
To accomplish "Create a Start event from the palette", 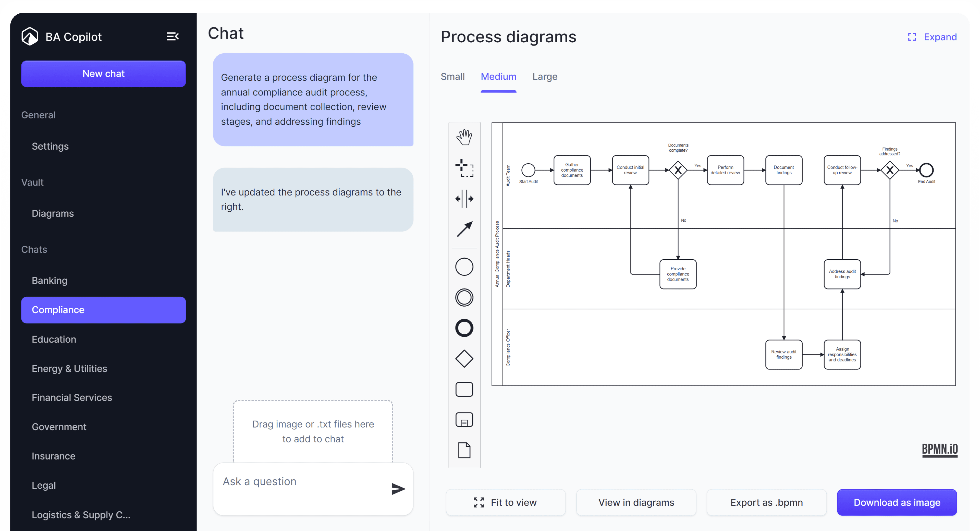I will [464, 267].
